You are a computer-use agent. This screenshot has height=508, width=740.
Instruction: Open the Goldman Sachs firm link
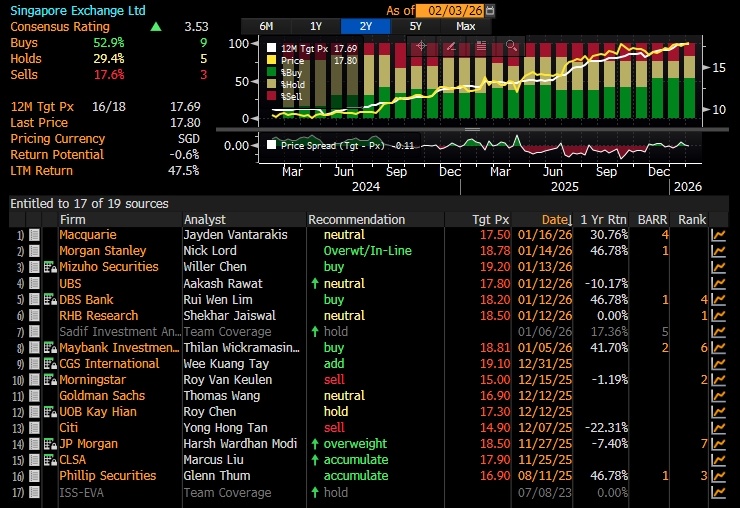tap(102, 396)
